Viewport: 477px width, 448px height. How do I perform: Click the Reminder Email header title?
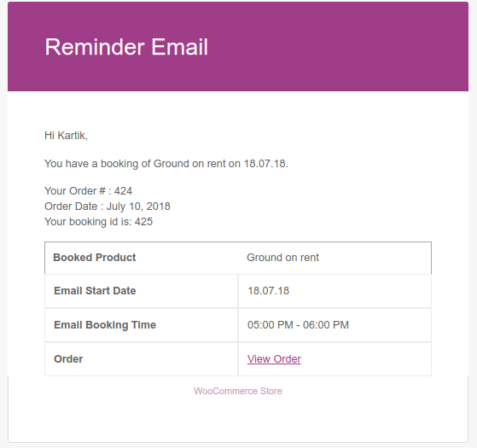(x=126, y=47)
